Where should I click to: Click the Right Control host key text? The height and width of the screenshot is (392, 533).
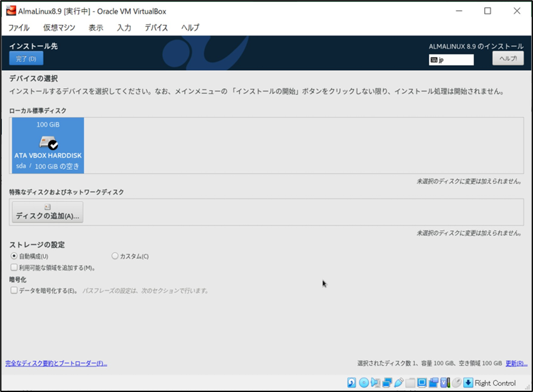(495, 383)
